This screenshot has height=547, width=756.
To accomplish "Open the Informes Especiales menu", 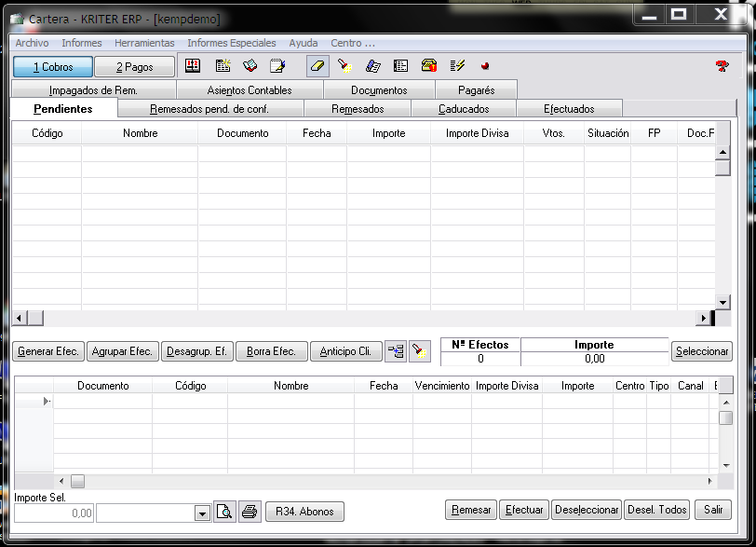I will tap(232, 43).
